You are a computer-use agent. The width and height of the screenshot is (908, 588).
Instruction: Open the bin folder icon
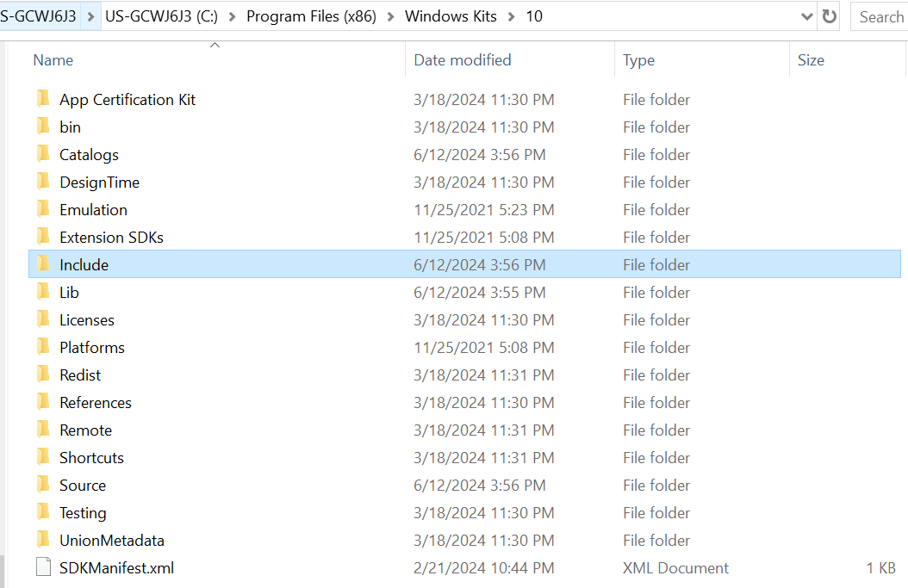click(x=43, y=127)
